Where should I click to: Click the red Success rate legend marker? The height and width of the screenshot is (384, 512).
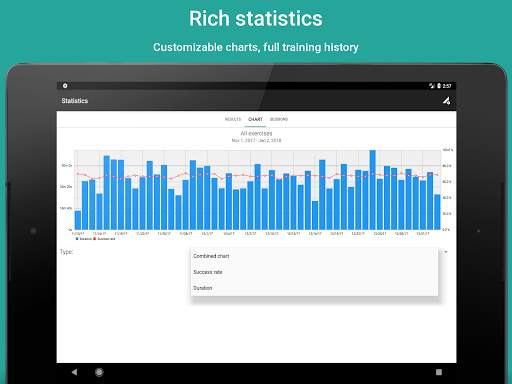click(x=95, y=239)
